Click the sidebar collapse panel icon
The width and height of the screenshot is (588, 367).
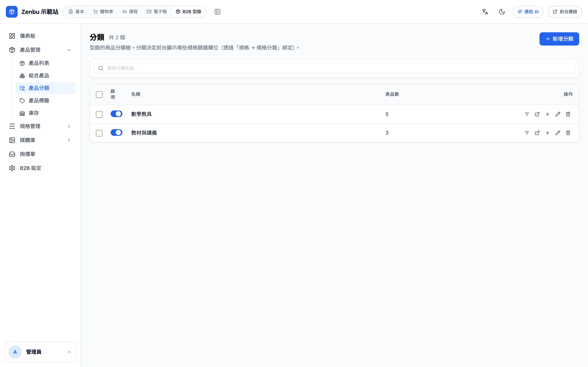point(217,12)
